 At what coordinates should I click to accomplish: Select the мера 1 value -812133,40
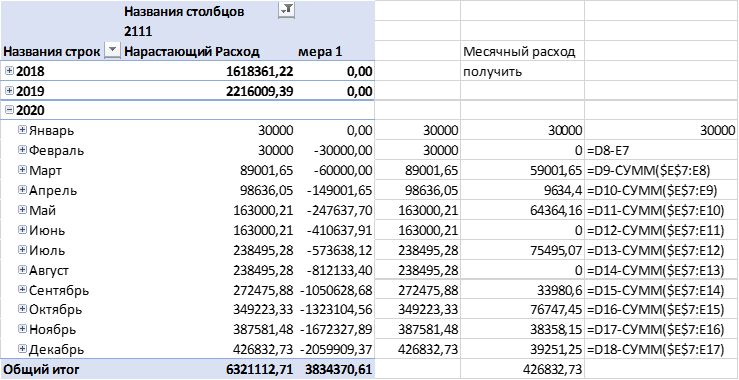pyautogui.click(x=339, y=271)
